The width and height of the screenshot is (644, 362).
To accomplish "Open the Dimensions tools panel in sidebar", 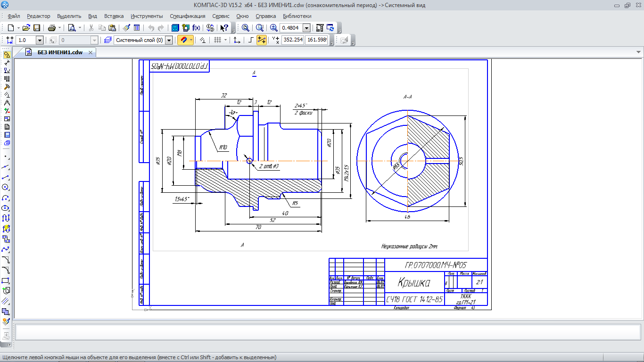I will tap(7, 63).
